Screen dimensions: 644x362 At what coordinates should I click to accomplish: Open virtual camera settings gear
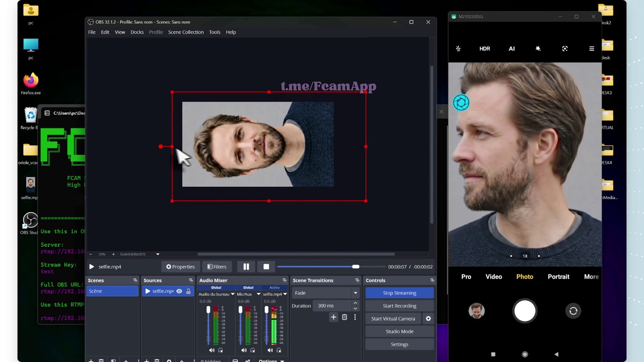428,319
